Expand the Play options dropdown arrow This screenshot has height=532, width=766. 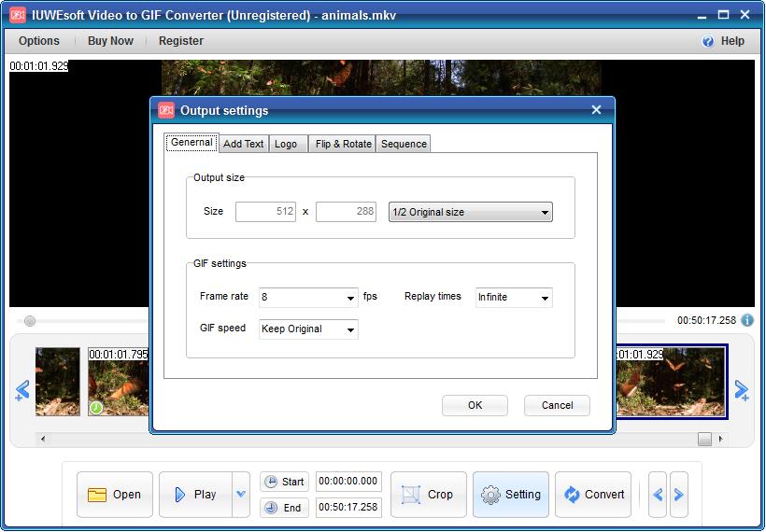point(241,495)
